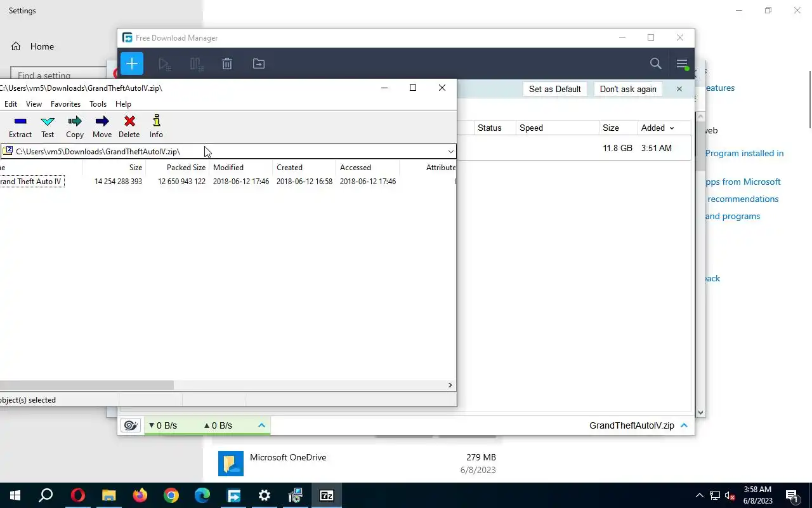
Task: Switch to Free Download Manager taskbar icon
Action: [233, 495]
